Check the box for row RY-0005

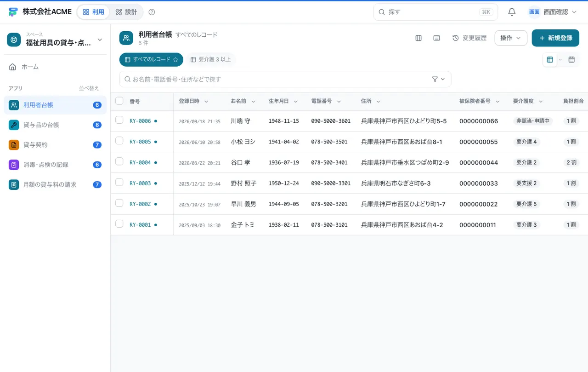click(119, 141)
